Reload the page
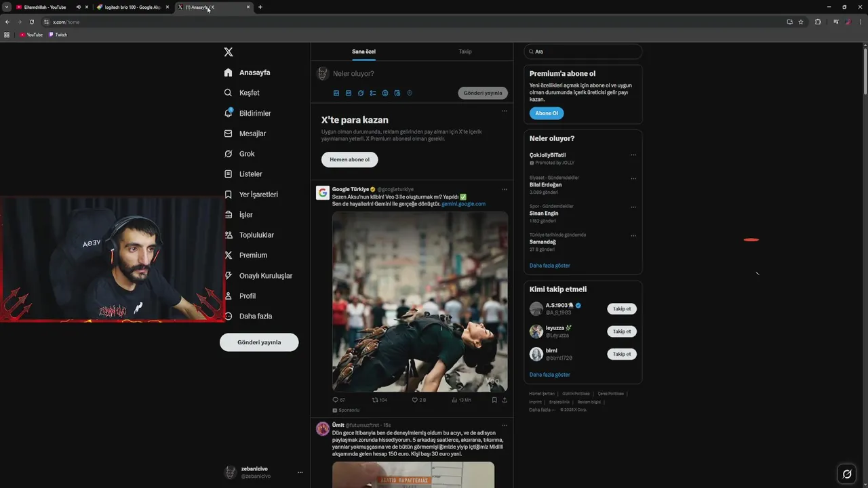The width and height of the screenshot is (868, 488). point(31,22)
